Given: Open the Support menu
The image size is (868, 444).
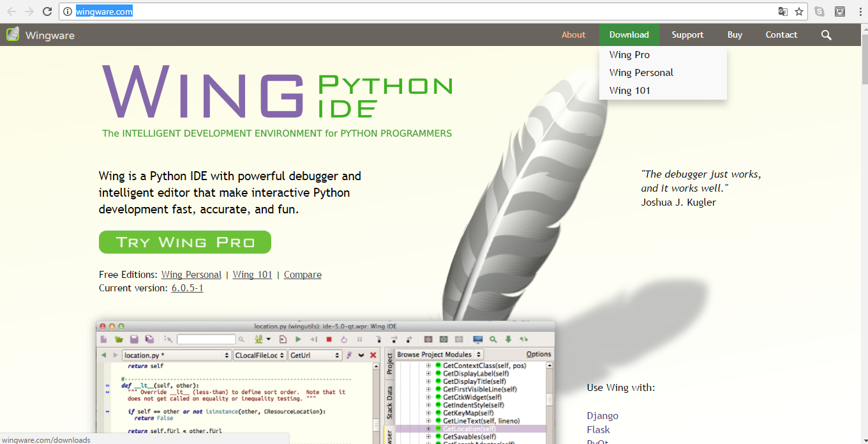Looking at the screenshot, I should 687,35.
